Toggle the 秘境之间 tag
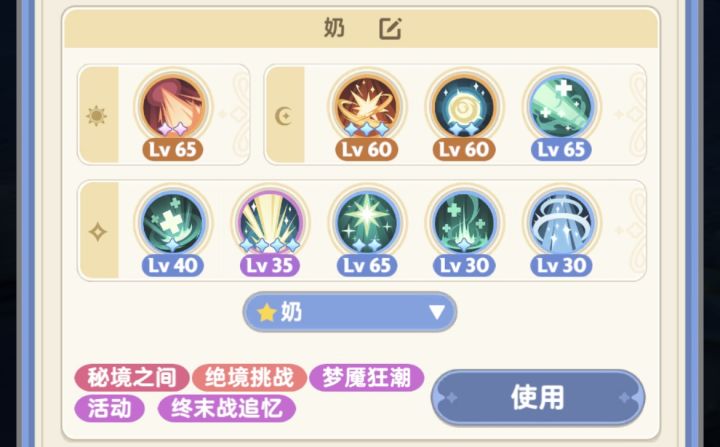 (132, 378)
